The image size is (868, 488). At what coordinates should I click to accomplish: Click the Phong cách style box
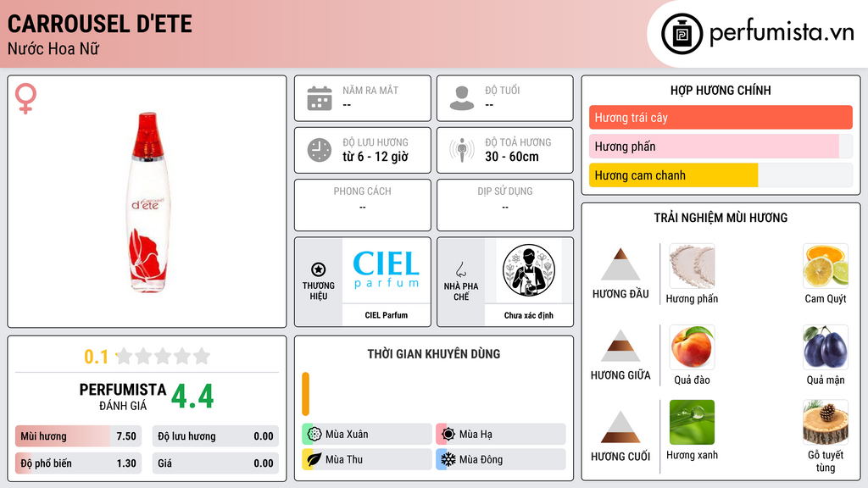tap(363, 205)
